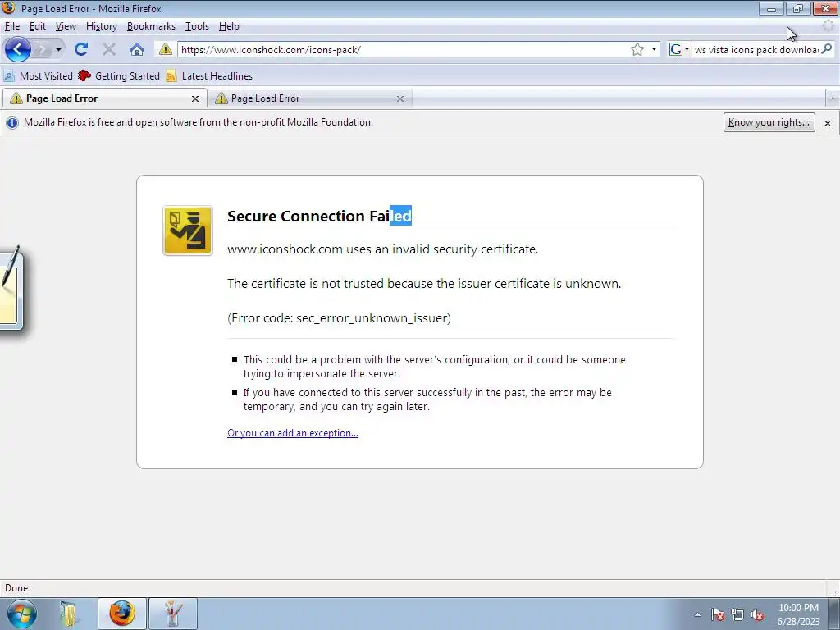This screenshot has width=840, height=630.
Task: Close the first Page Load Error tab
Action: pos(195,98)
